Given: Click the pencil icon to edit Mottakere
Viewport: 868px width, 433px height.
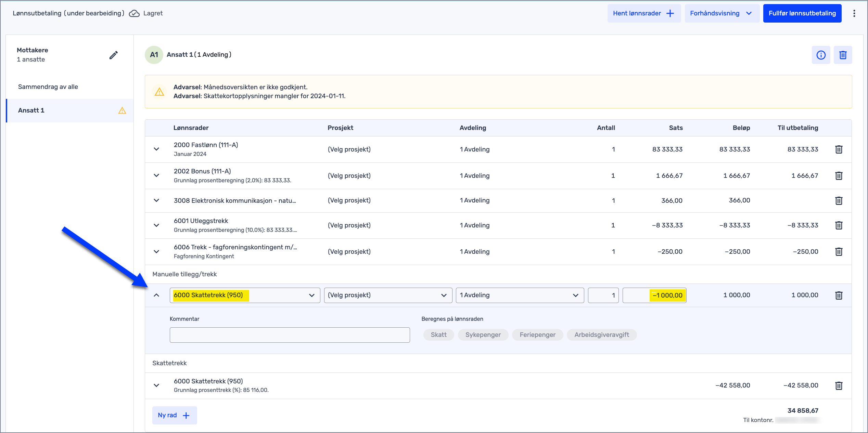Looking at the screenshot, I should (114, 55).
